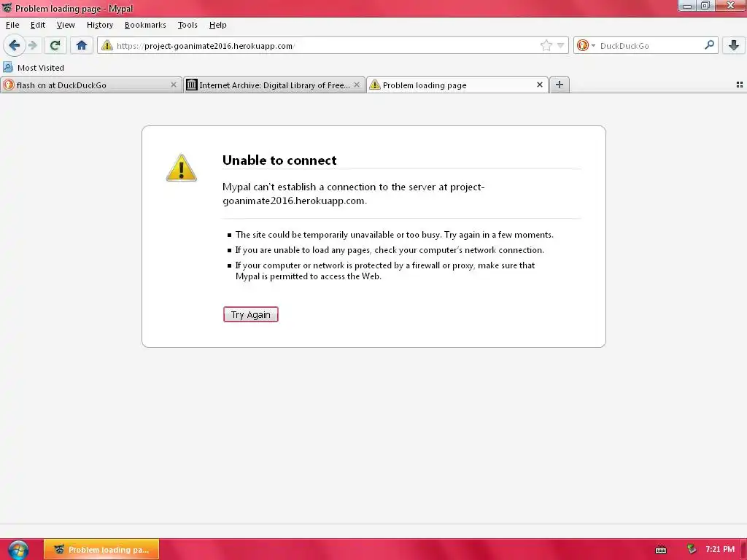Screen dimensions: 747x560
Task: Switch to the 'flash cn at DuckDuckGo' tab
Action: pyautogui.click(x=91, y=85)
